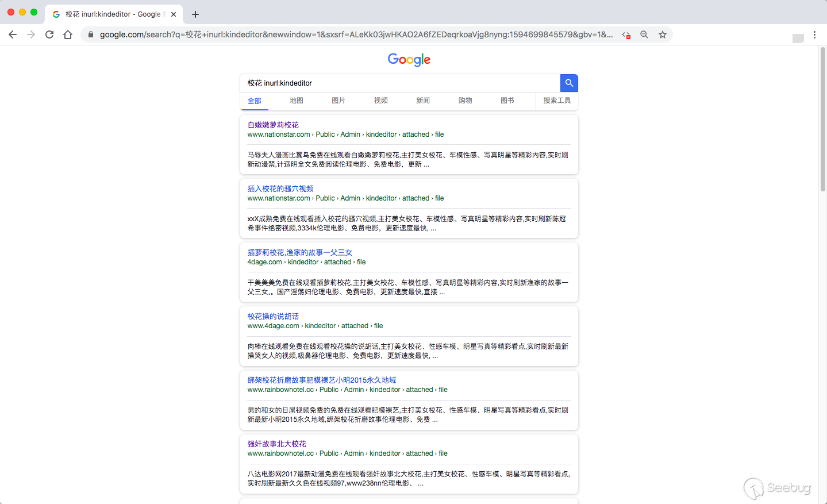Open a new browser tab
Viewport: 827px width, 504px height.
click(195, 14)
